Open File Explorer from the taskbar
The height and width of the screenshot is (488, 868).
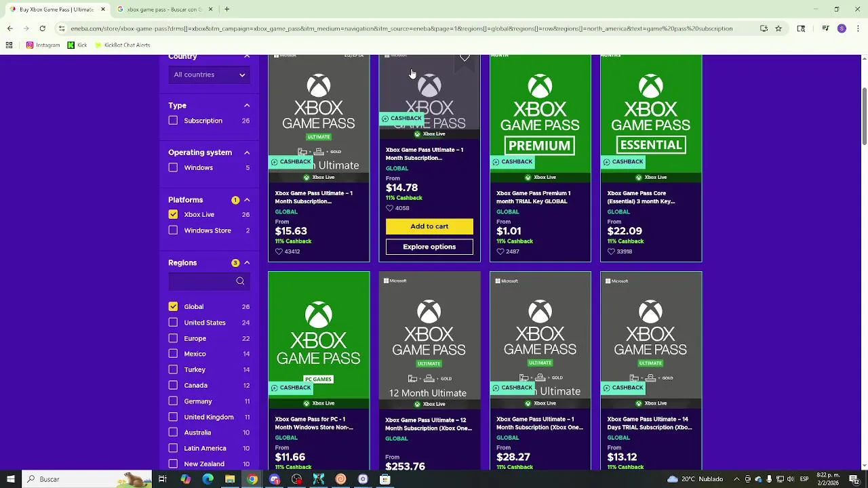click(x=230, y=479)
